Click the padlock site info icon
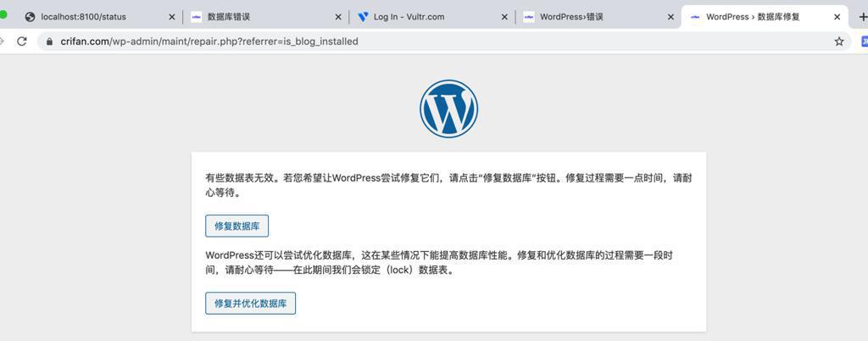This screenshot has height=341, width=868. [x=49, y=41]
